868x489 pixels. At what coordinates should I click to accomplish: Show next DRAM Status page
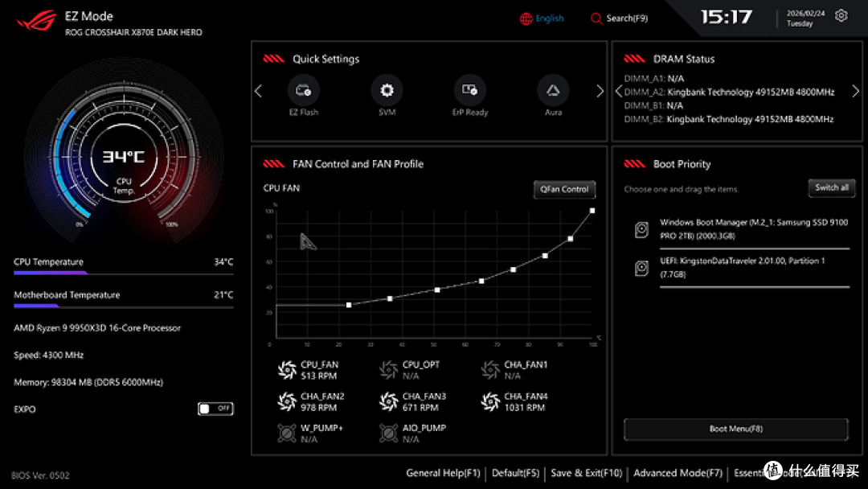855,92
